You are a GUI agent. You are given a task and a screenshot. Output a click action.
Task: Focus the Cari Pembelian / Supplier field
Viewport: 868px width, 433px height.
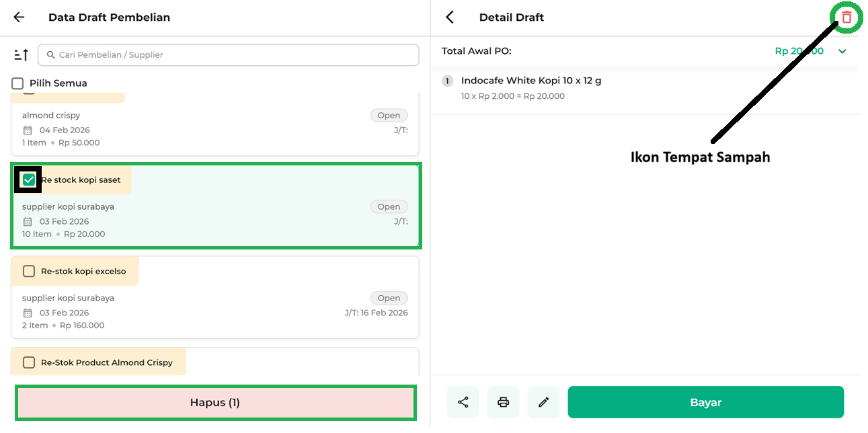(229, 55)
